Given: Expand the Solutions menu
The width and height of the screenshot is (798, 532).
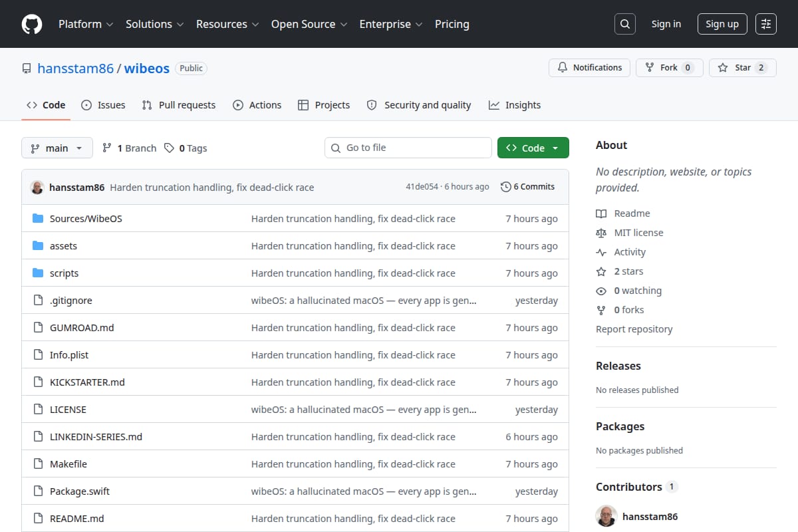Looking at the screenshot, I should click(x=154, y=24).
